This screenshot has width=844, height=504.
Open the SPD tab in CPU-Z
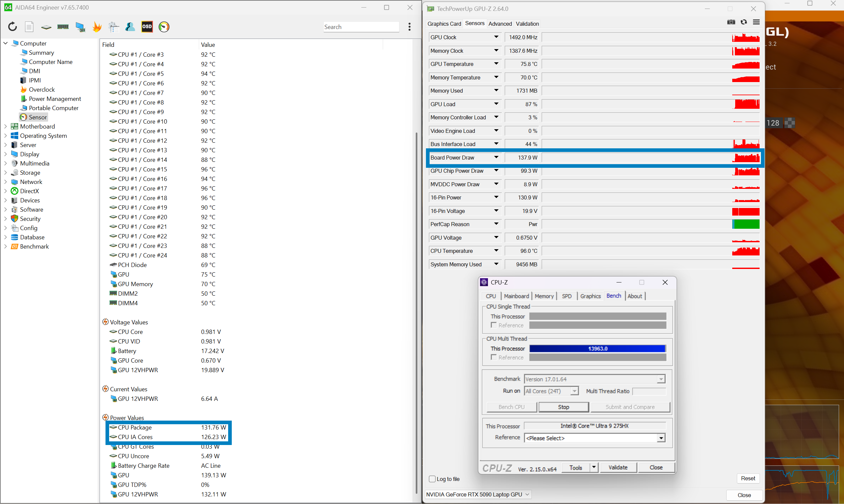point(566,296)
